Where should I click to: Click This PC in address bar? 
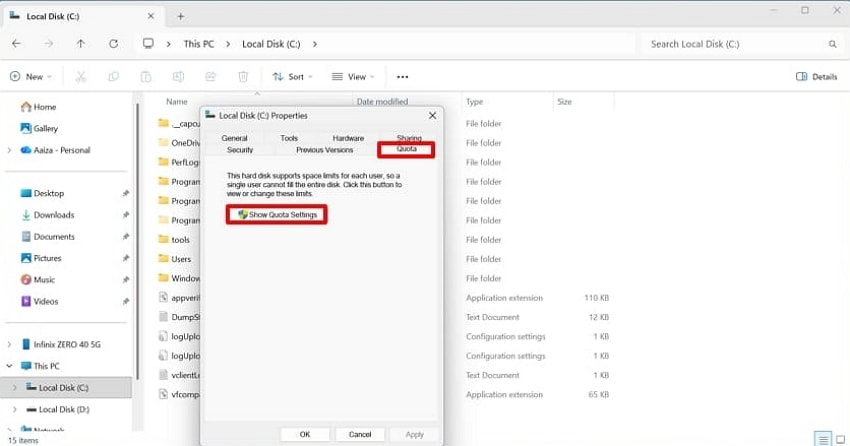[199, 44]
